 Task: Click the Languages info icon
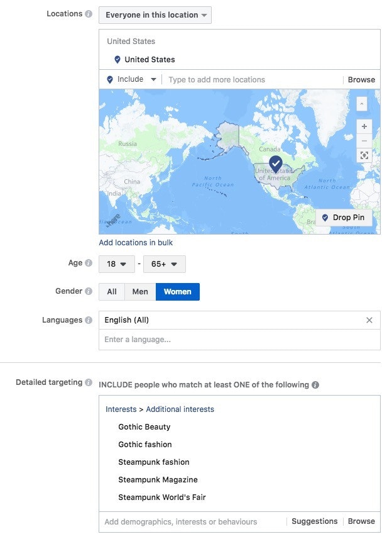coord(89,320)
